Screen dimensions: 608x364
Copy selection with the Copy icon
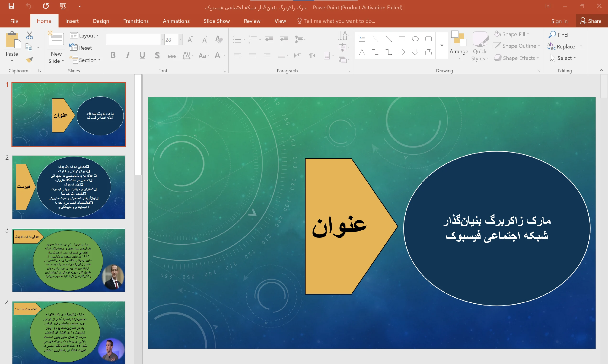click(x=29, y=47)
